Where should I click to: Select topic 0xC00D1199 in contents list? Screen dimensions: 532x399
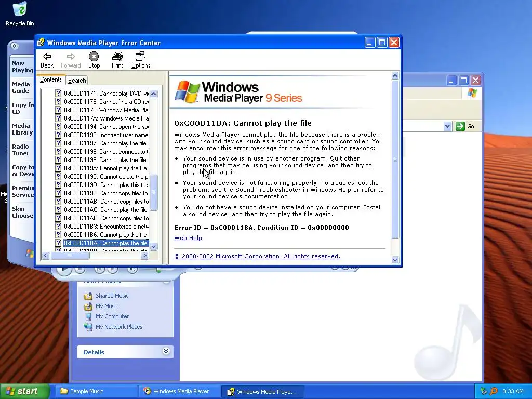(105, 160)
